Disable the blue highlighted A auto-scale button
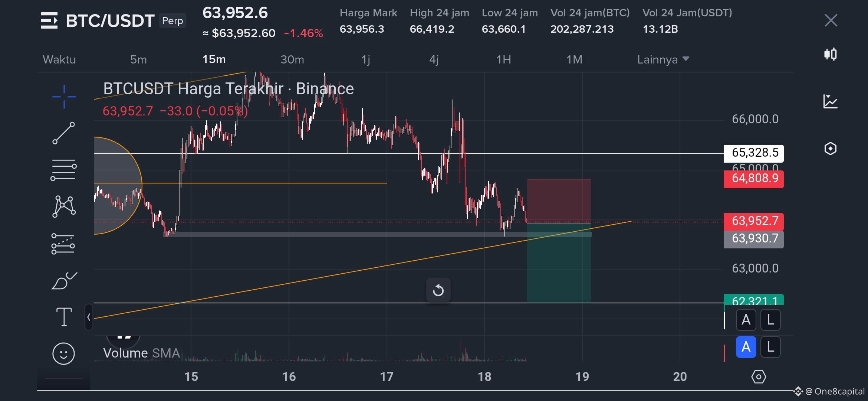 coord(746,347)
